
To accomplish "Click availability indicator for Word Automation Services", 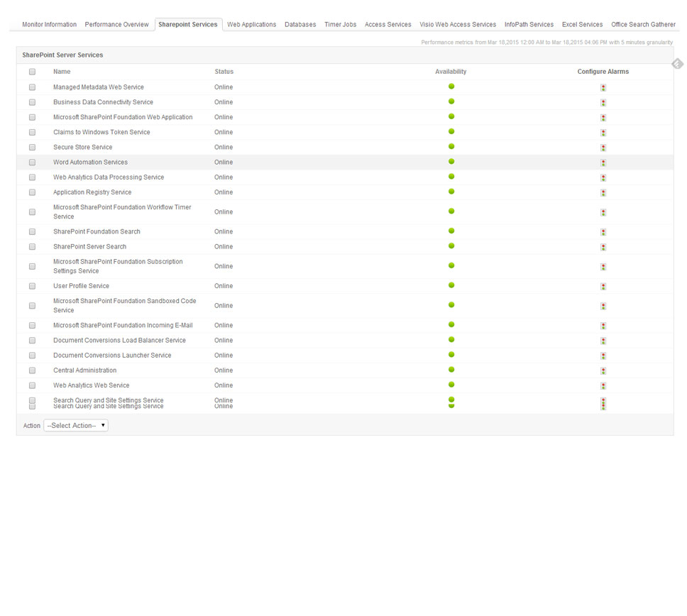I will click(x=451, y=162).
